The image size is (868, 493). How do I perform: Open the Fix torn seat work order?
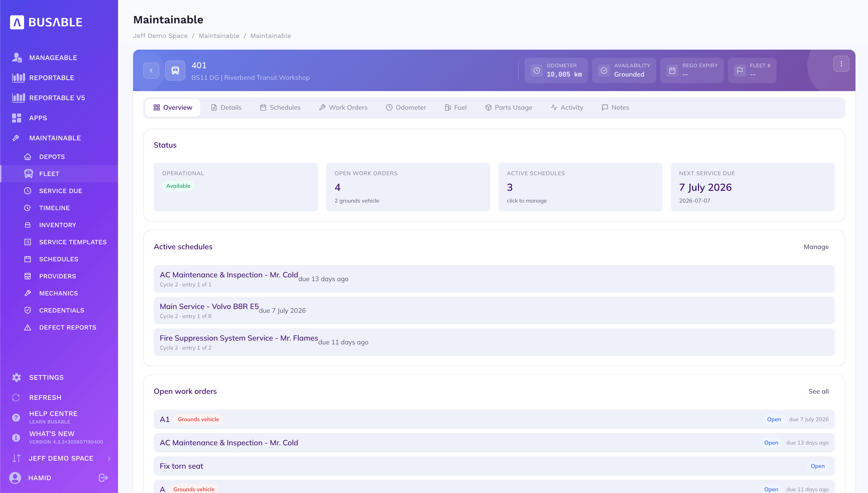pos(494,466)
